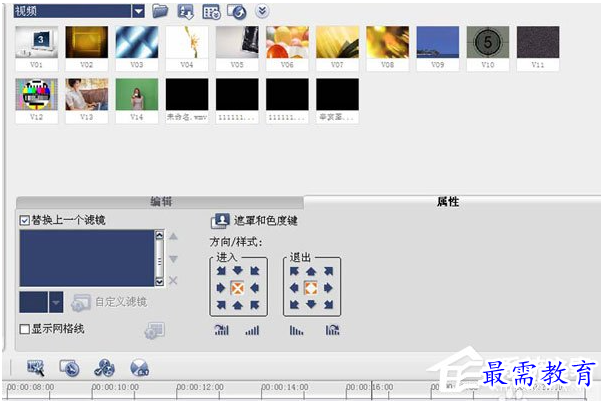
Task: Open the filter preset dropdown arrow
Action: pos(56,302)
